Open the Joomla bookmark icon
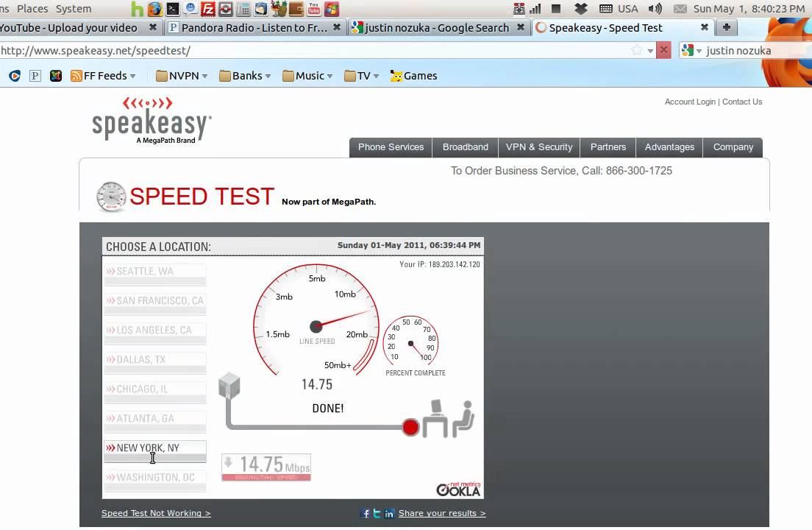 pyautogui.click(x=56, y=76)
